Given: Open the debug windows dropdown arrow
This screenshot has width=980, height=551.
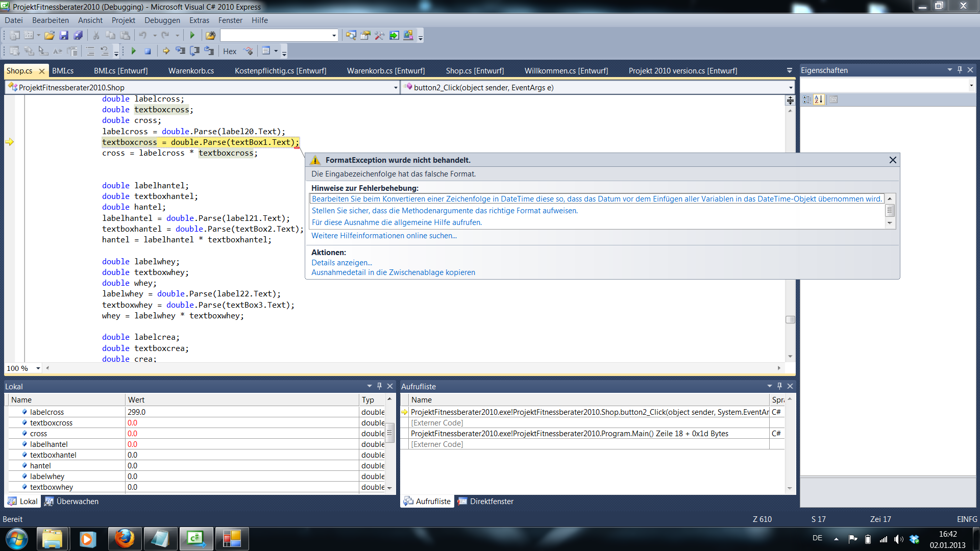Looking at the screenshot, I should pos(276,51).
